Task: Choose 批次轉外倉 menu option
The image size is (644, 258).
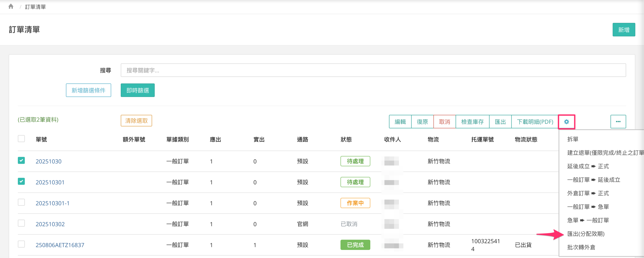Action: [x=581, y=247]
